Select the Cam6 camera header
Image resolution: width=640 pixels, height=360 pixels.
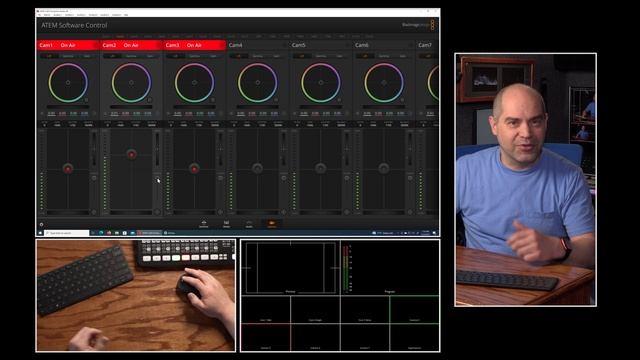coord(384,45)
